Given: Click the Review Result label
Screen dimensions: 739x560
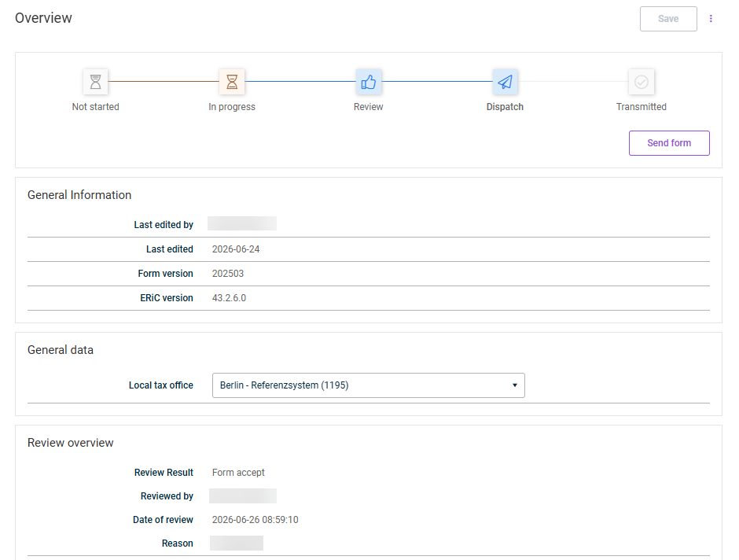Looking at the screenshot, I should click(164, 473).
